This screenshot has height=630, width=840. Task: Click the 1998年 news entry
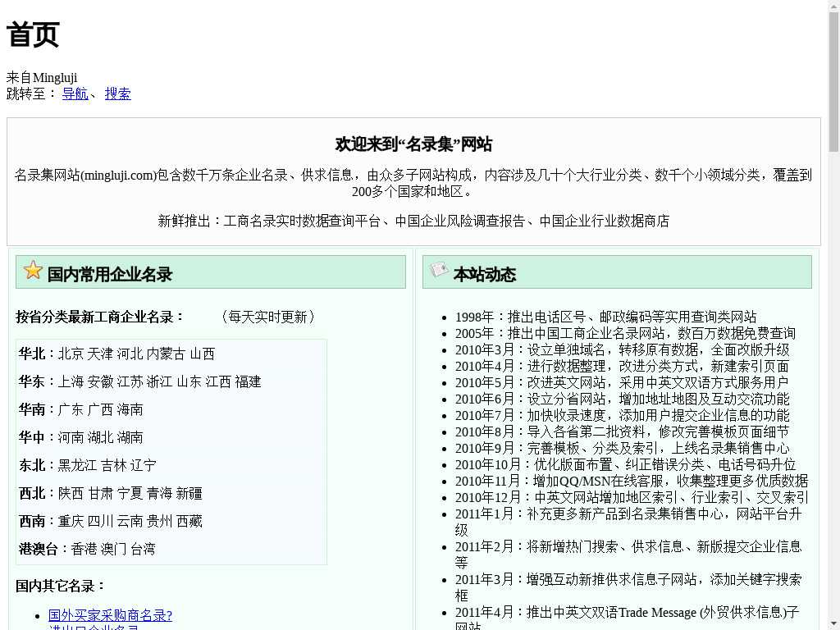click(606, 317)
